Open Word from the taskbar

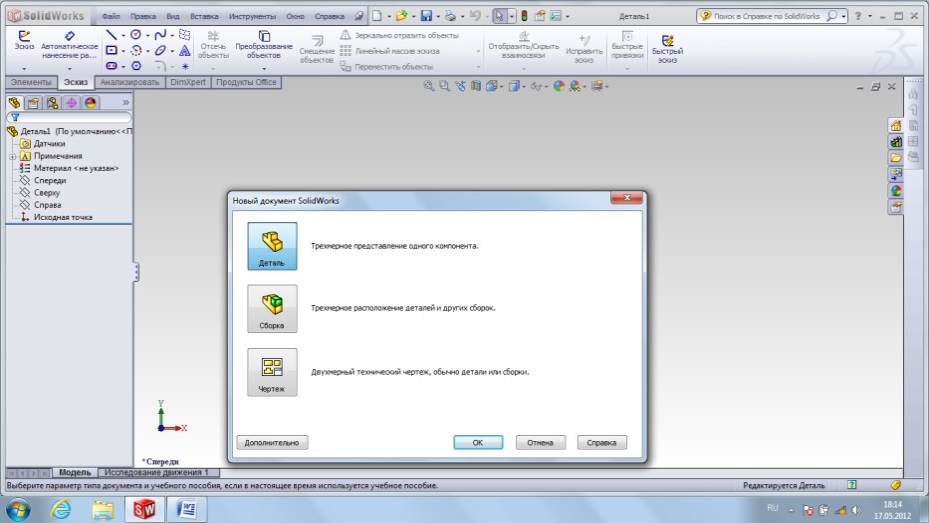pyautogui.click(x=187, y=509)
